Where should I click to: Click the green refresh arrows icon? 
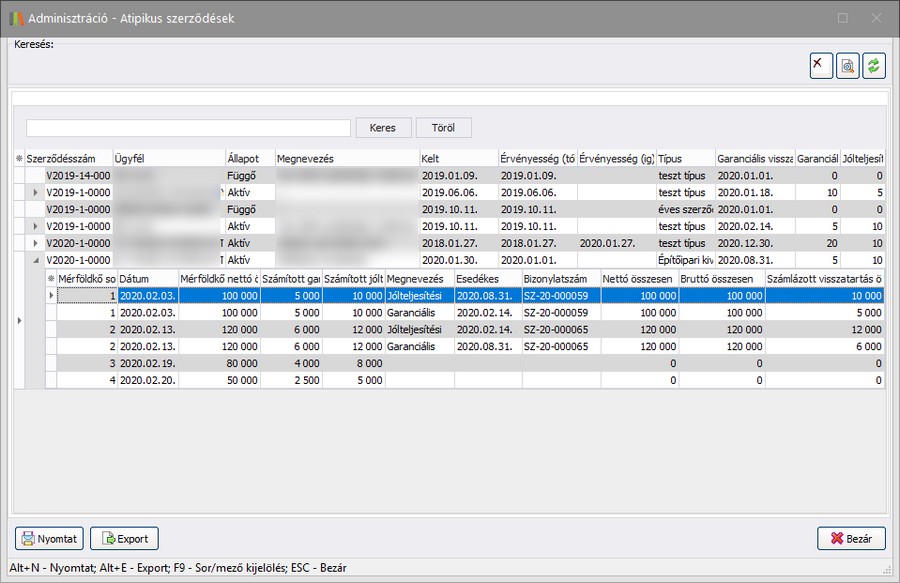(x=874, y=66)
